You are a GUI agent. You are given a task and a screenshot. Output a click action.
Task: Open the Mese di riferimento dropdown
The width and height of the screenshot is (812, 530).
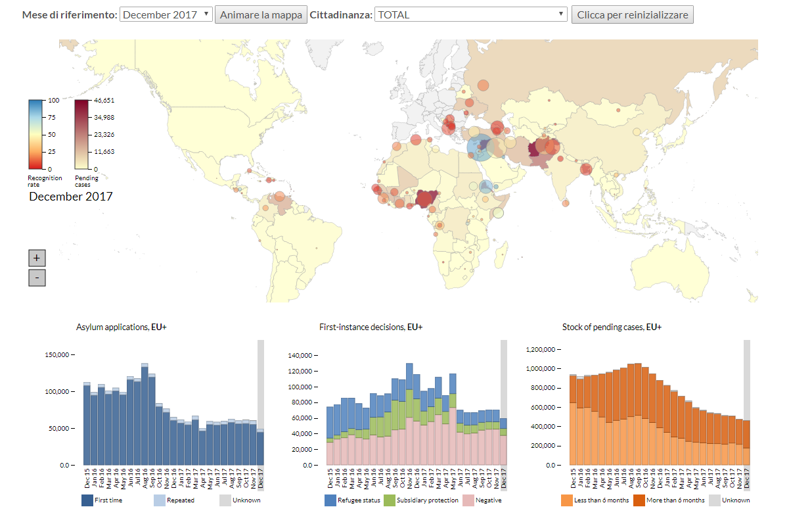pyautogui.click(x=166, y=14)
